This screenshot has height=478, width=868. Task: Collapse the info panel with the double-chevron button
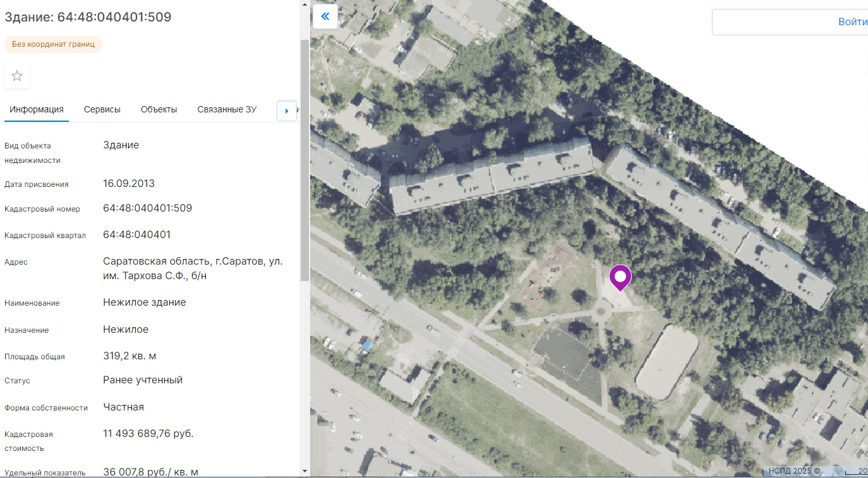click(x=325, y=16)
